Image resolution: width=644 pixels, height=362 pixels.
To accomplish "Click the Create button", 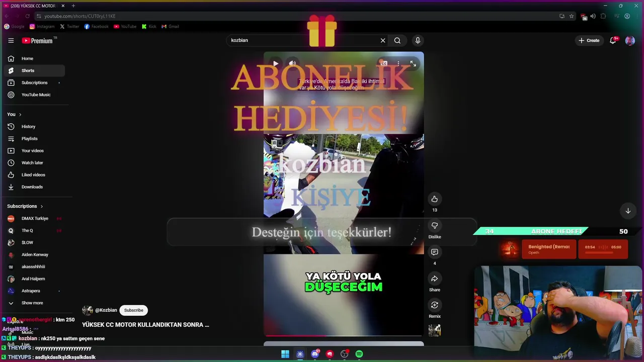I will [589, 40].
